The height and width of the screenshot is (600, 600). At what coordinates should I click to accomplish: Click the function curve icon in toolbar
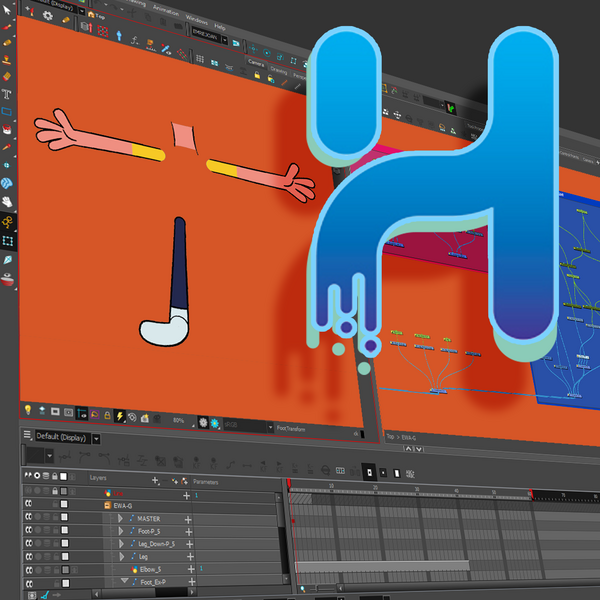[135, 40]
